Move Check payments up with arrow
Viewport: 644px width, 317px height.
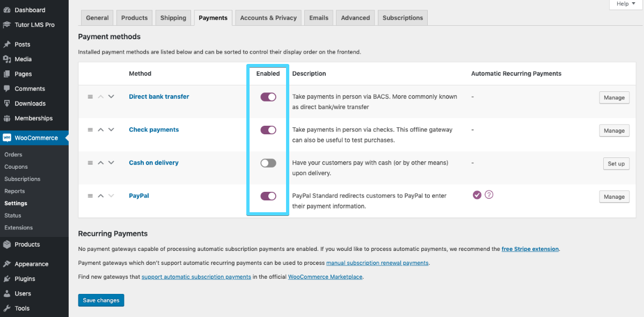(x=100, y=129)
